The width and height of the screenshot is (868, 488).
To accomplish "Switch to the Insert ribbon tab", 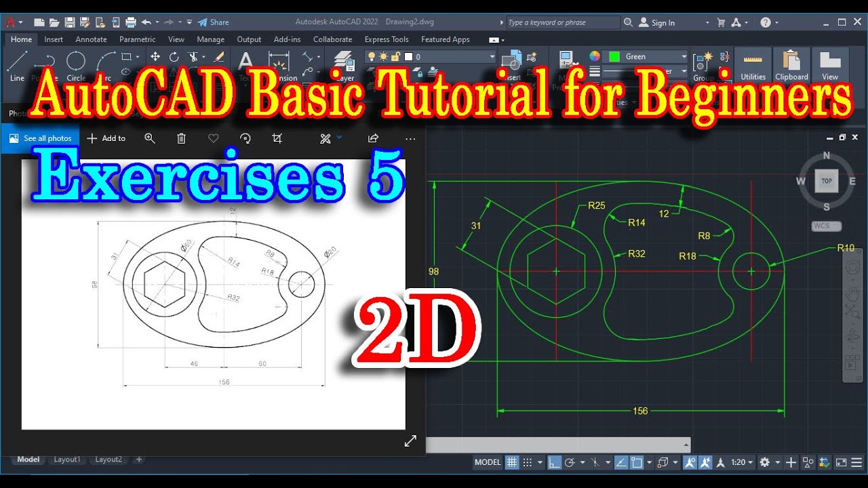I will click(54, 39).
